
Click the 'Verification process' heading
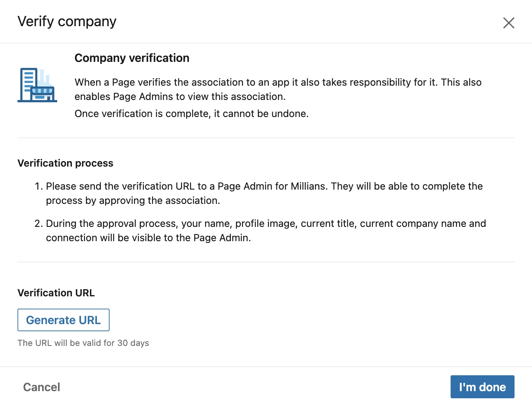coord(66,163)
